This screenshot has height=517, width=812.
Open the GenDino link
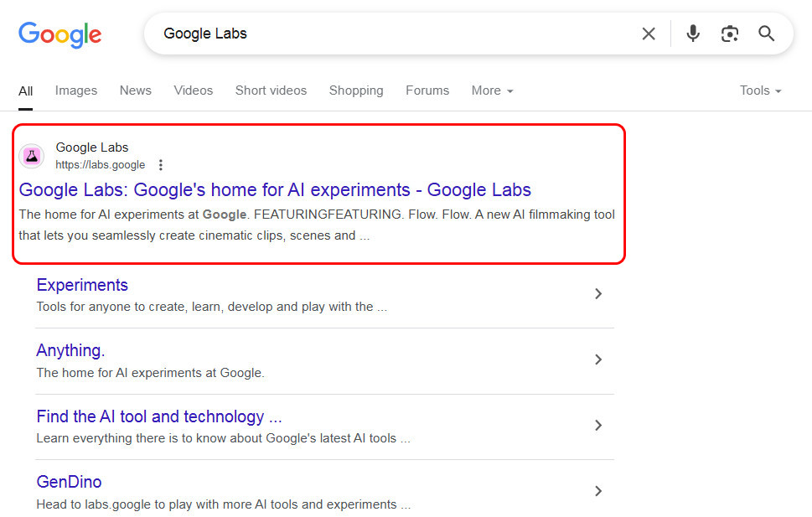coord(68,482)
